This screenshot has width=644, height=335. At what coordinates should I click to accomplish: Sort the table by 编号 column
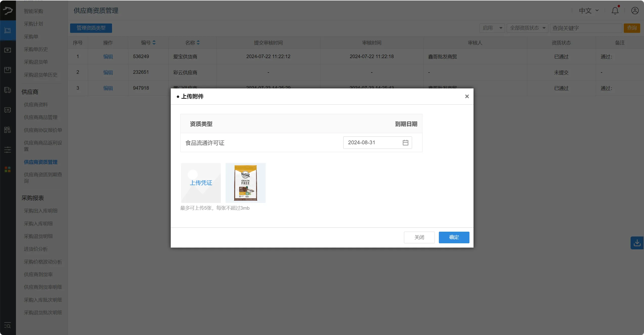154,43
